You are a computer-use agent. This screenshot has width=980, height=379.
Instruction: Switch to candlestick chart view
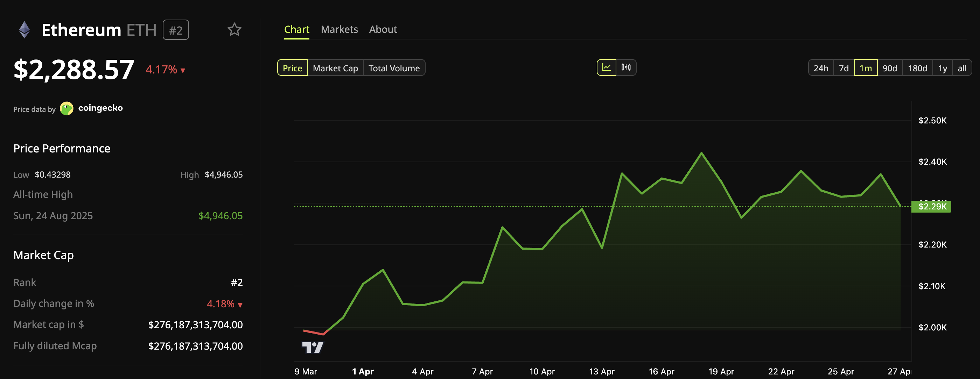[x=625, y=67]
